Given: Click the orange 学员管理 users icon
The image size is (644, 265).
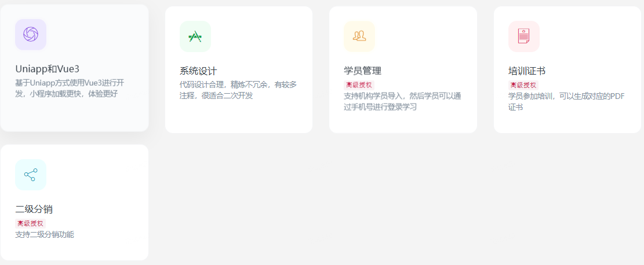Looking at the screenshot, I should point(359,36).
